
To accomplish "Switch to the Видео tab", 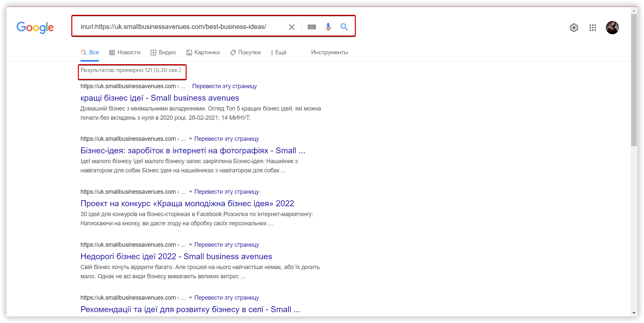I will coord(163,52).
